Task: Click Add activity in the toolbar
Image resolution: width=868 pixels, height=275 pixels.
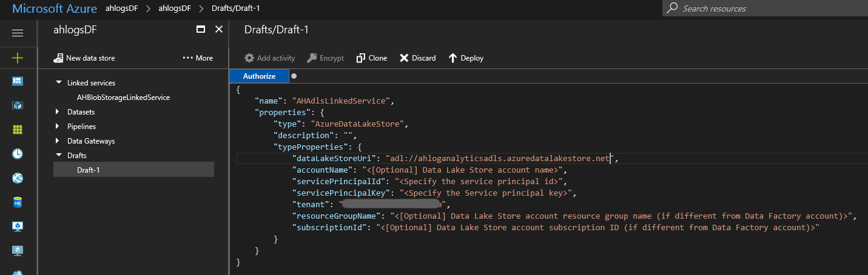Action: (269, 58)
